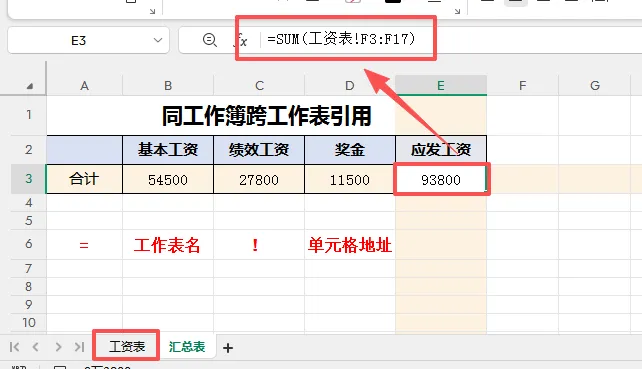Click the fx insert function icon
The width and height of the screenshot is (642, 369).
click(x=242, y=40)
